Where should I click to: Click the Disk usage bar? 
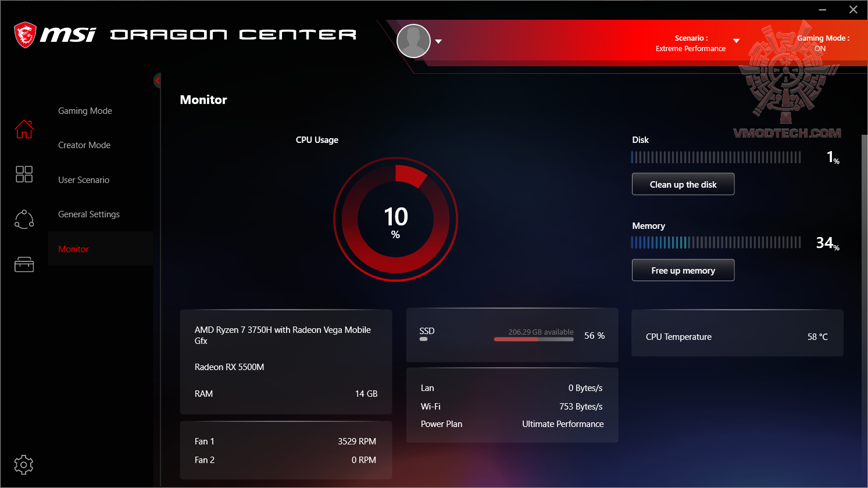716,157
